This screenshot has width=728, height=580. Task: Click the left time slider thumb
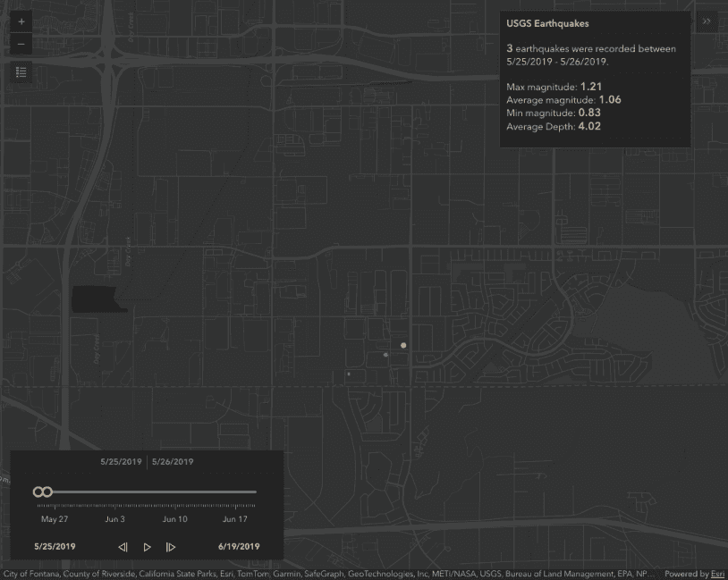click(x=38, y=492)
